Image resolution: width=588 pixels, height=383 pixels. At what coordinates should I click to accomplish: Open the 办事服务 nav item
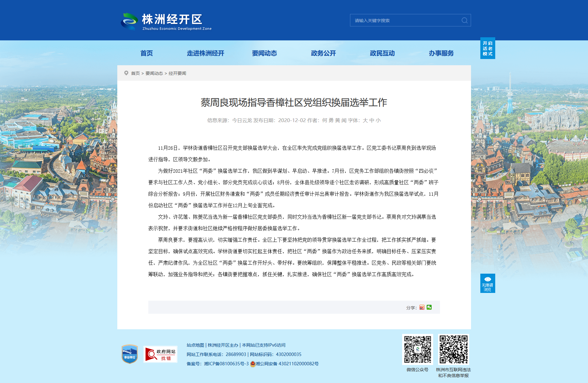point(441,53)
